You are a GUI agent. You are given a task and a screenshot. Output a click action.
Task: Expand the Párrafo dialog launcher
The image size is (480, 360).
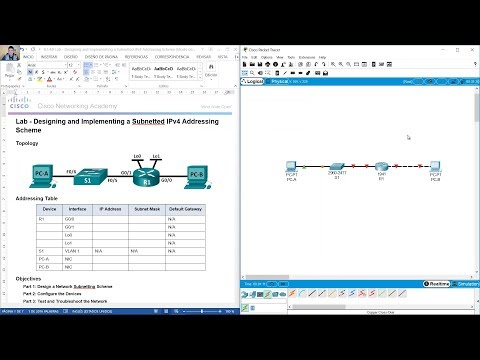(126, 86)
